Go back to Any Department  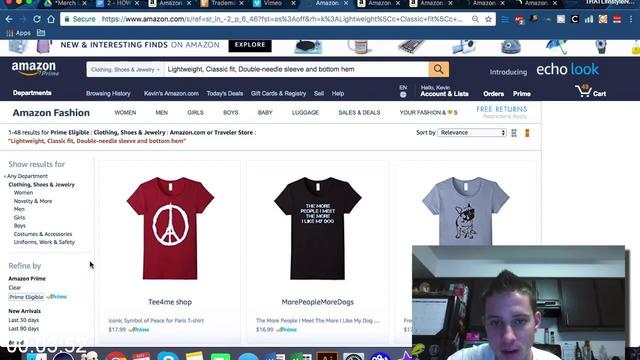tap(27, 176)
